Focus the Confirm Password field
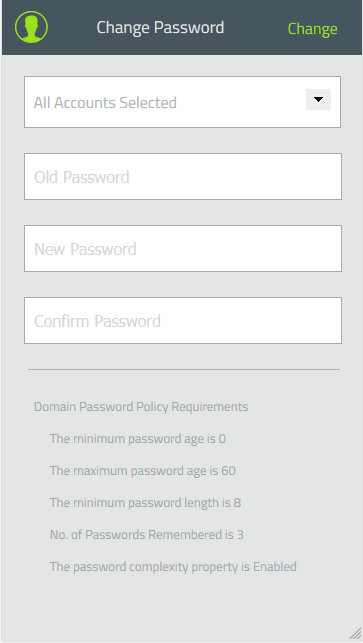This screenshot has height=643, width=363. (x=183, y=320)
